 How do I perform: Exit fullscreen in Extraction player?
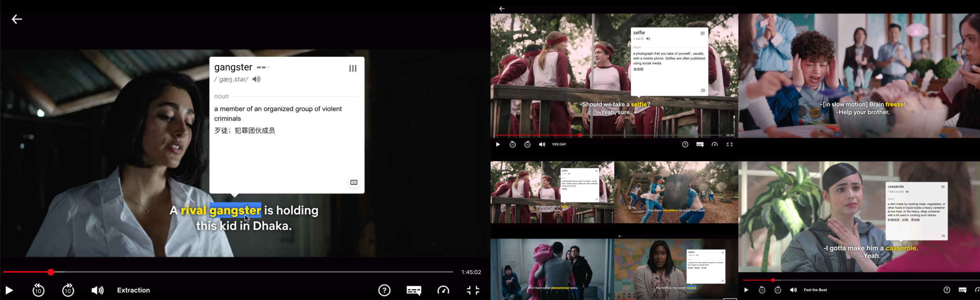click(x=473, y=290)
